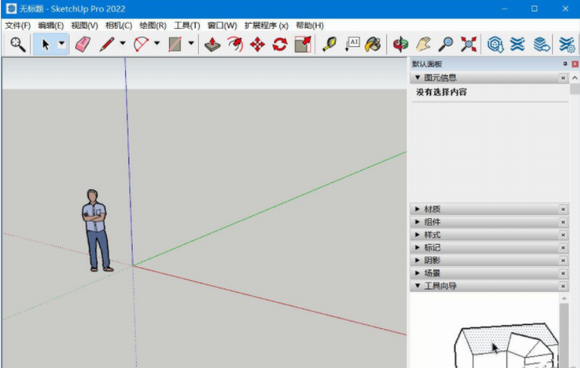Click the standing man figure in viewport

[97, 230]
